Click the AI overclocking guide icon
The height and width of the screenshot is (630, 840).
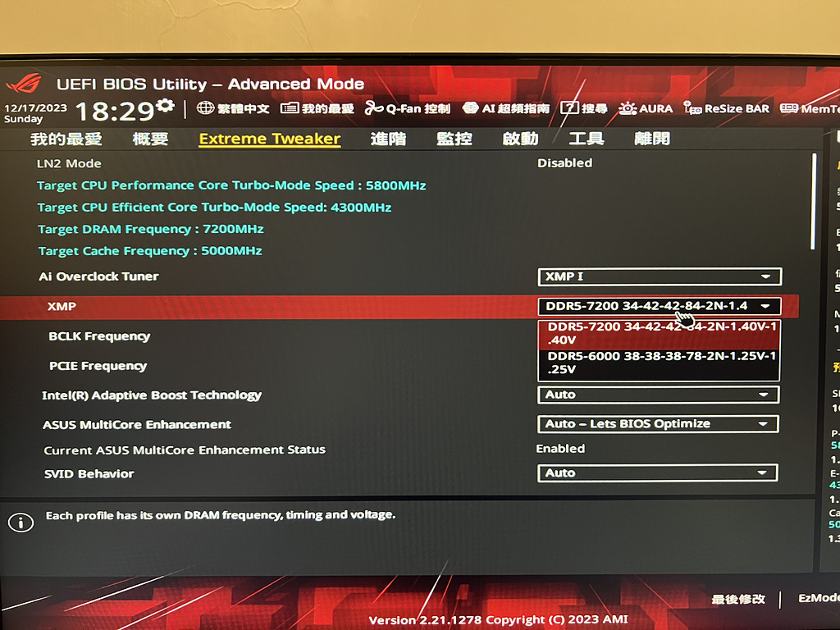(470, 108)
